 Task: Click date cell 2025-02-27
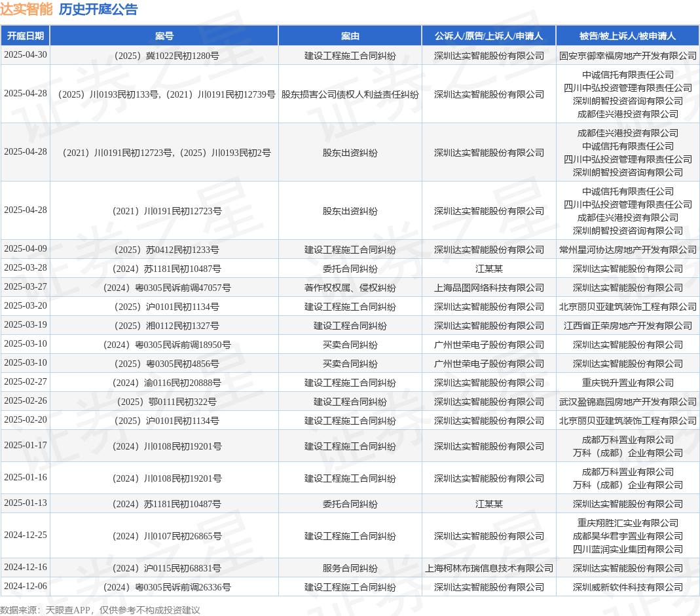(x=26, y=381)
